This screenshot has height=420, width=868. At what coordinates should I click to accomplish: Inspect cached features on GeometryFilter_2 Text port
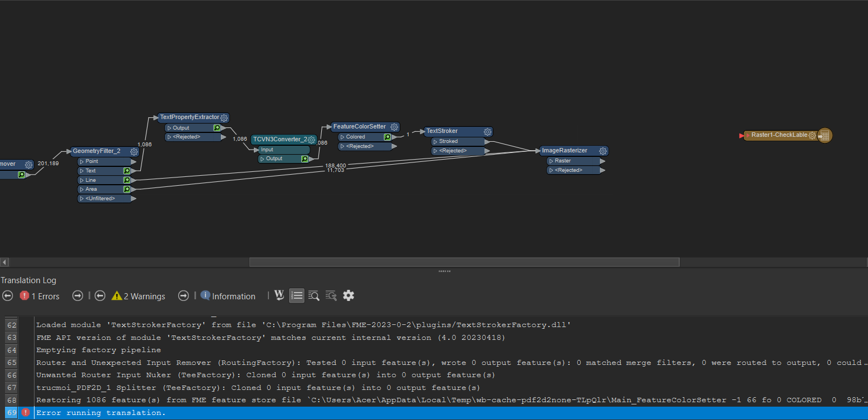pyautogui.click(x=127, y=171)
